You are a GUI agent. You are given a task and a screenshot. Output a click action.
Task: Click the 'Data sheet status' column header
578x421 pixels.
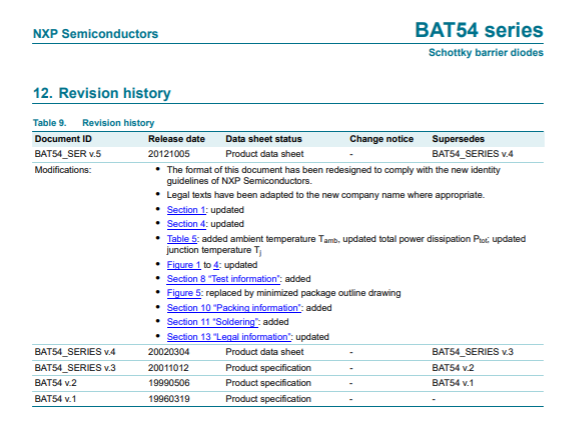[x=264, y=139]
